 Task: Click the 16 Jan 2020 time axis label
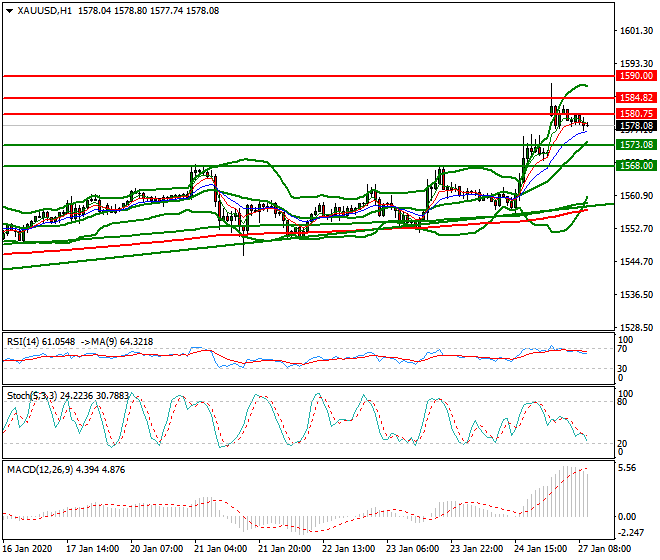tap(27, 549)
